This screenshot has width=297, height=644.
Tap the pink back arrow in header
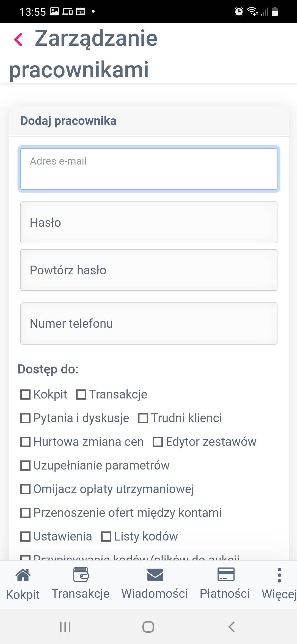pos(18,39)
